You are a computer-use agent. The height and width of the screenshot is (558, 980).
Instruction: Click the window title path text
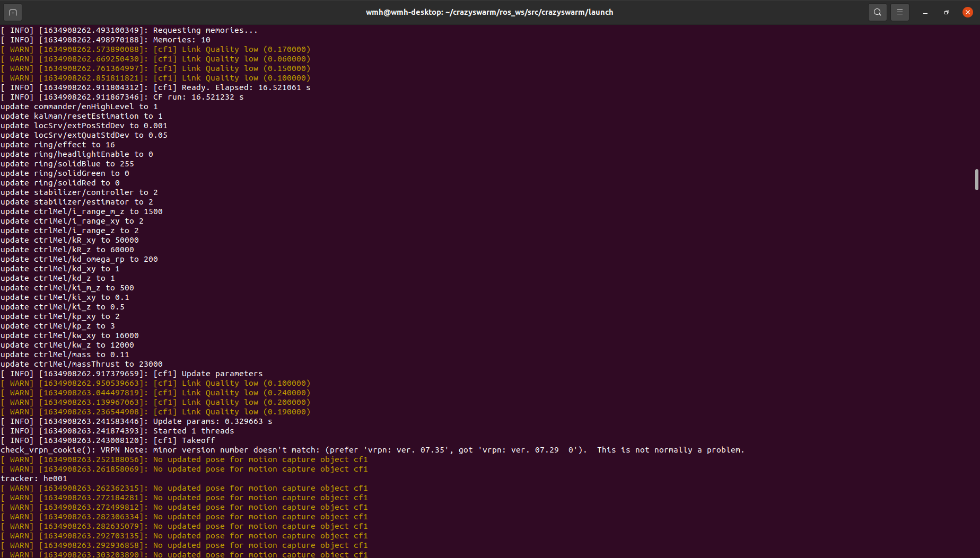point(489,12)
